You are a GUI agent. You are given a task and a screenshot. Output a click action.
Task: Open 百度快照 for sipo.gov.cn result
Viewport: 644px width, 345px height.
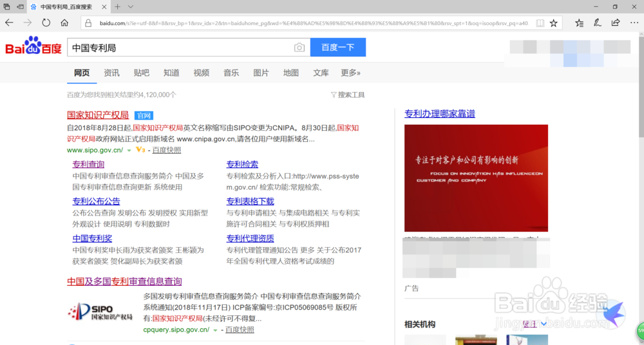167,151
